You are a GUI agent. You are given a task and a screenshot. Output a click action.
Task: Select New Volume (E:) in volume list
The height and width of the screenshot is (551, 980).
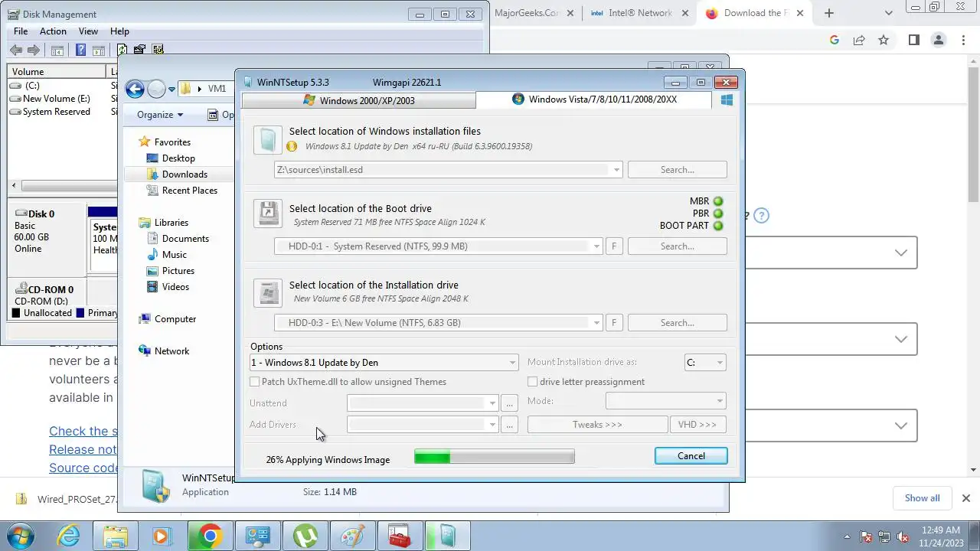click(56, 99)
